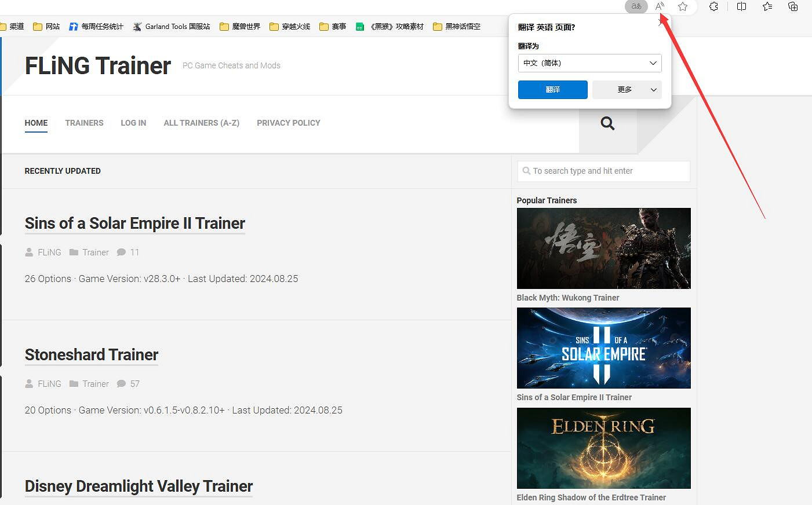Add page to favorites with star icon

click(683, 6)
